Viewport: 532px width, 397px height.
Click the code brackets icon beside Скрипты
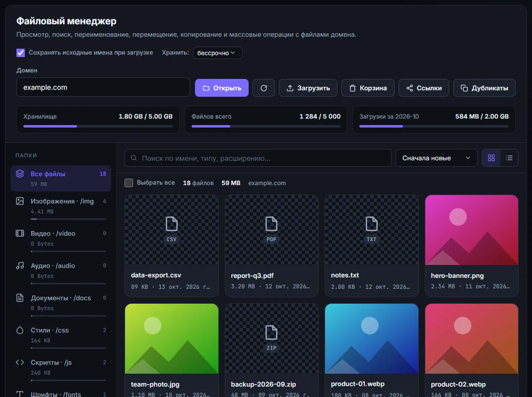click(20, 362)
